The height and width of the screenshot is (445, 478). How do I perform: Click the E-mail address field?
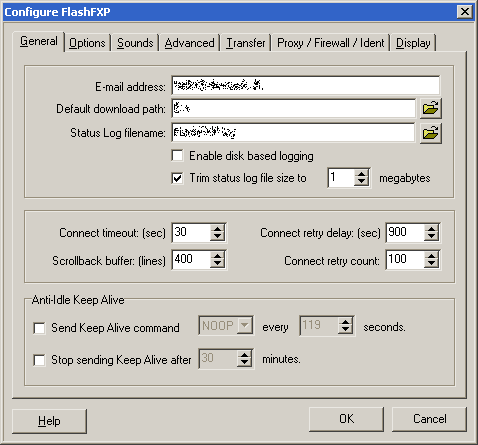click(x=306, y=85)
